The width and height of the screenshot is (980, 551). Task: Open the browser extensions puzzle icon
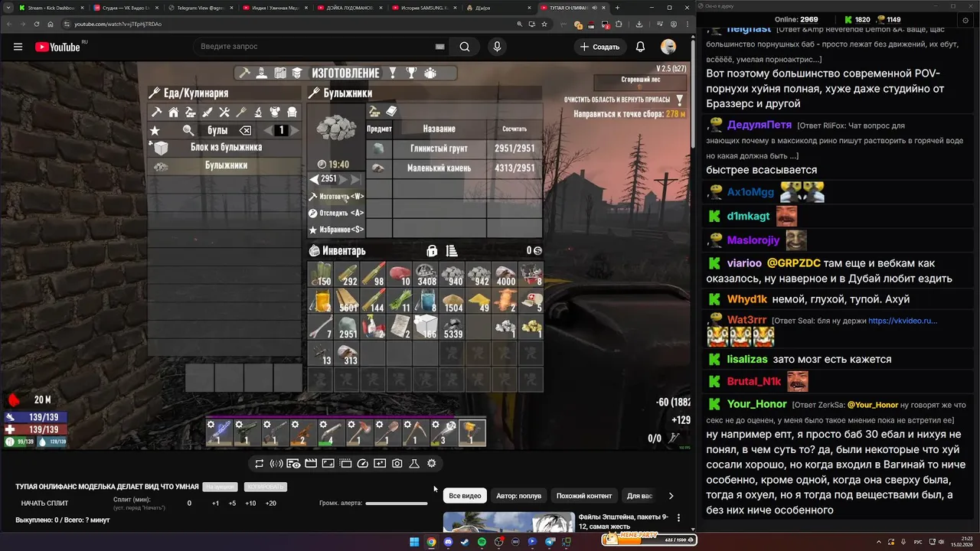pos(619,24)
